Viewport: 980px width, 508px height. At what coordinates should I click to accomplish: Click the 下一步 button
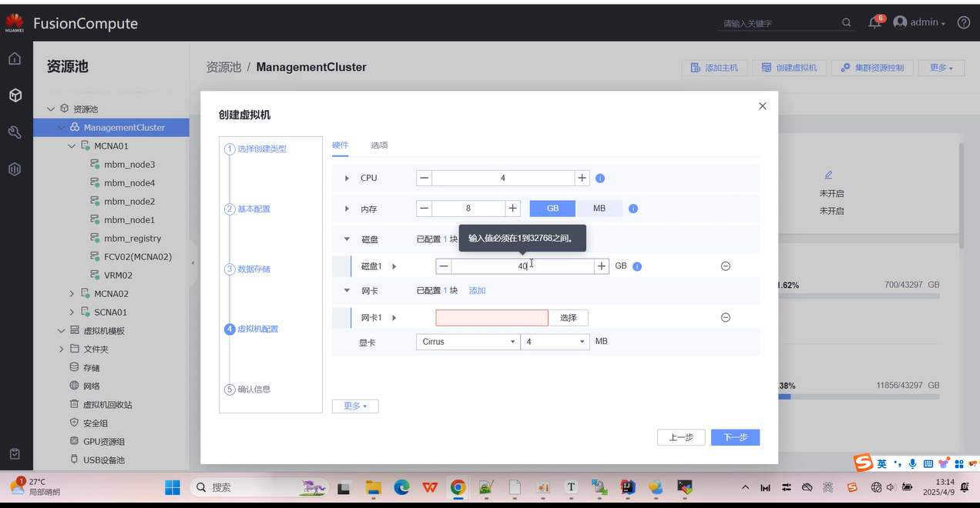pyautogui.click(x=735, y=437)
